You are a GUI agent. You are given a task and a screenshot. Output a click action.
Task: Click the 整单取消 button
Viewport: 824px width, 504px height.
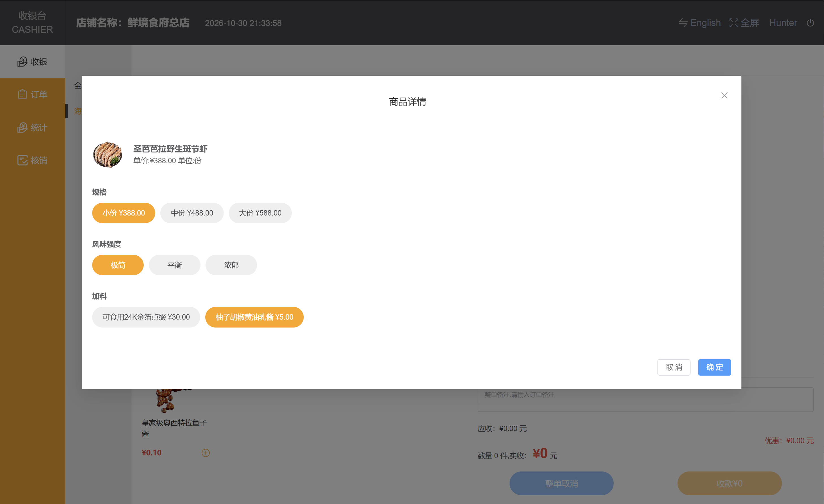[561, 483]
